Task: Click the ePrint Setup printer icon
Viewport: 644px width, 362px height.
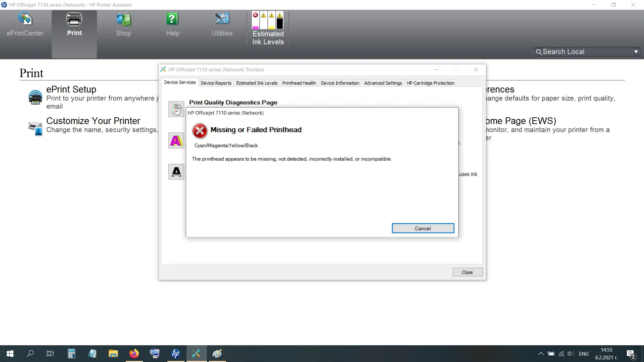Action: click(35, 97)
